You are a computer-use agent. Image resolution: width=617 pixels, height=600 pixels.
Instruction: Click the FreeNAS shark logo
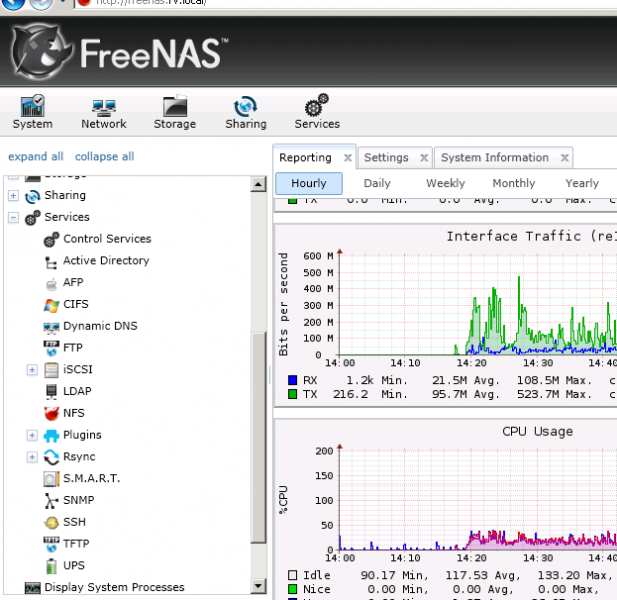coord(41,50)
